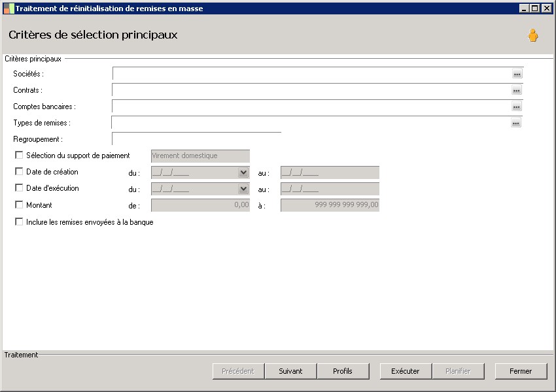Open the Date d'exécution start date dropdown
556x392 pixels.
[243, 189]
